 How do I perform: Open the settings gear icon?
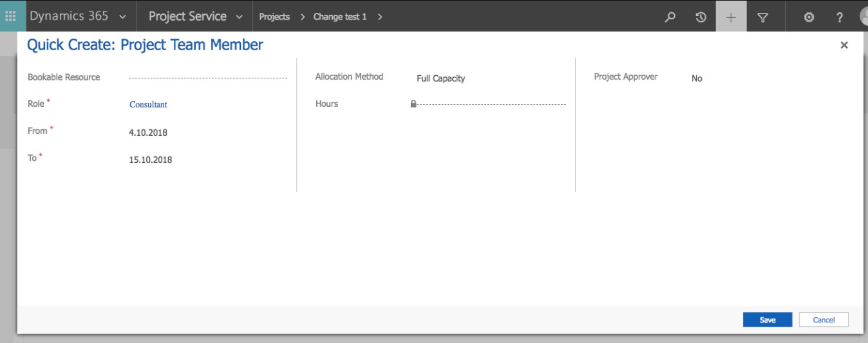pyautogui.click(x=809, y=17)
